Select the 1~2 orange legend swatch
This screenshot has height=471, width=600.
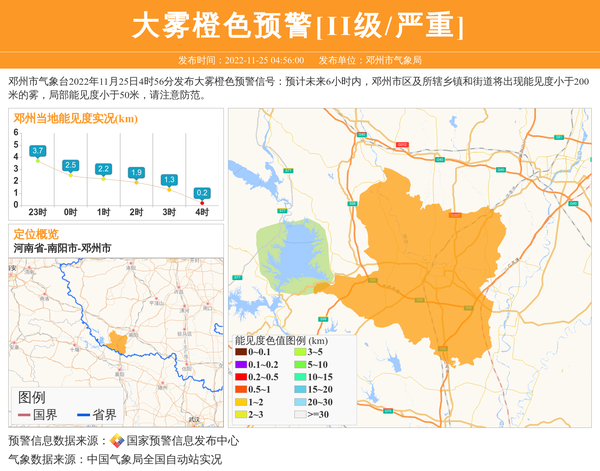click(x=241, y=401)
